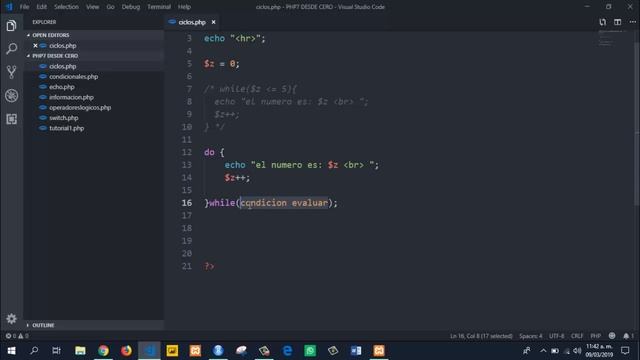Open Action Center notification icon
Screen dimensions: 640x360
[625, 351]
